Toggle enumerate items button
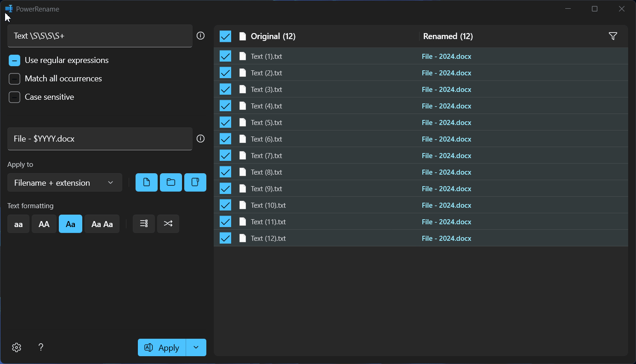 [x=144, y=224]
